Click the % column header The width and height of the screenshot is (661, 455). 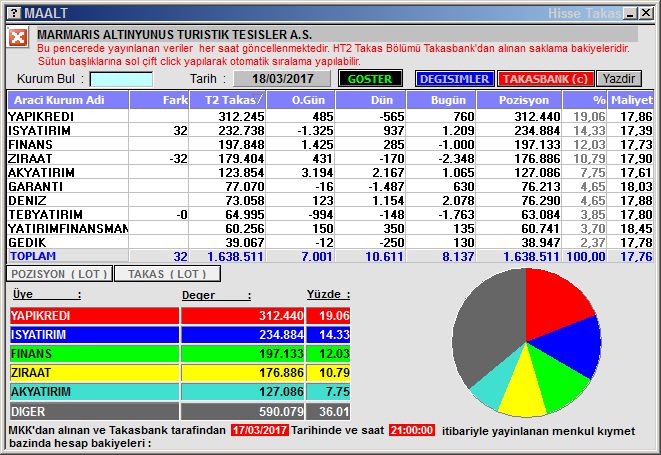(585, 100)
